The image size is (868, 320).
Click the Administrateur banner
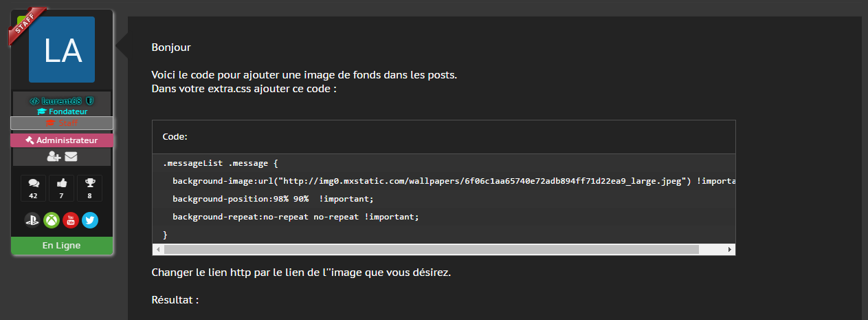pos(62,140)
